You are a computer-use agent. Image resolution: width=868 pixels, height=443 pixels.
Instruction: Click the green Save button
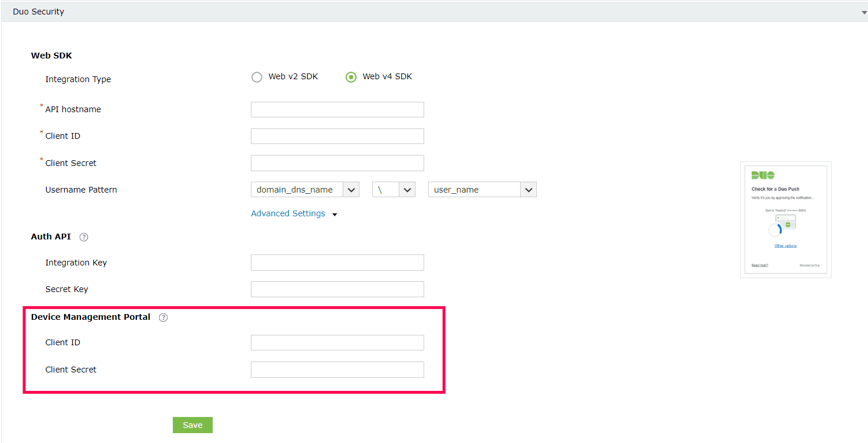(192, 425)
